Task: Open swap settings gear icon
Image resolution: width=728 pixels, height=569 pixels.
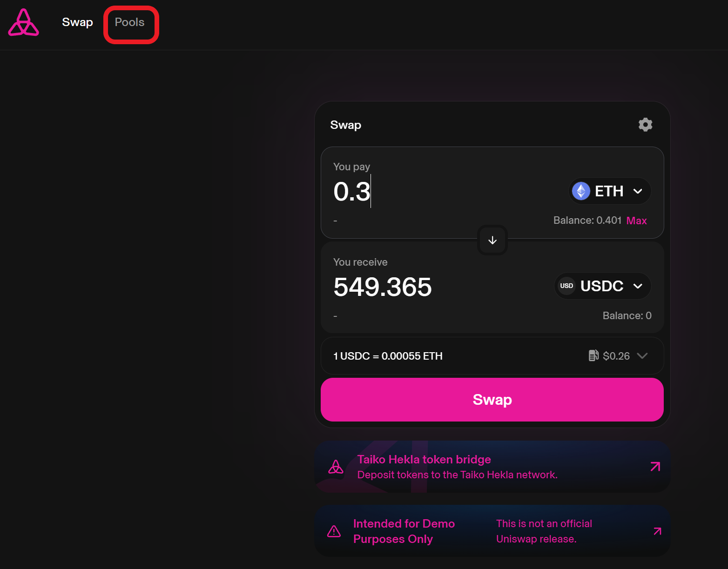Action: [x=645, y=125]
